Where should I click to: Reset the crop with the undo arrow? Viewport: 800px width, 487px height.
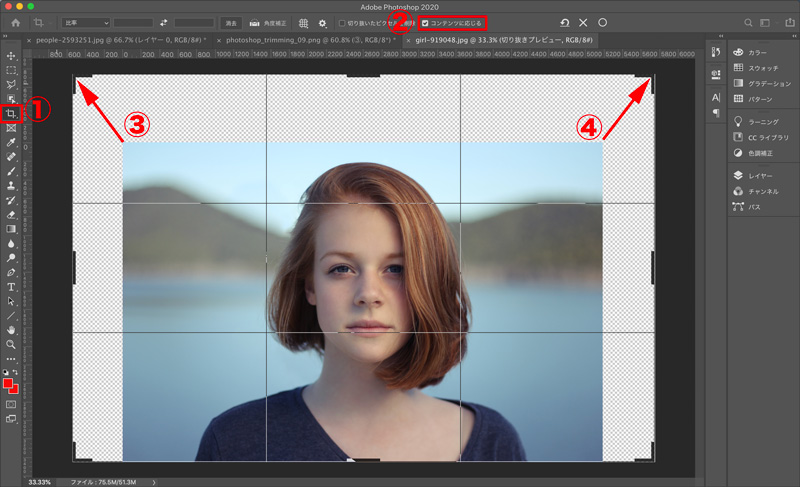(565, 22)
